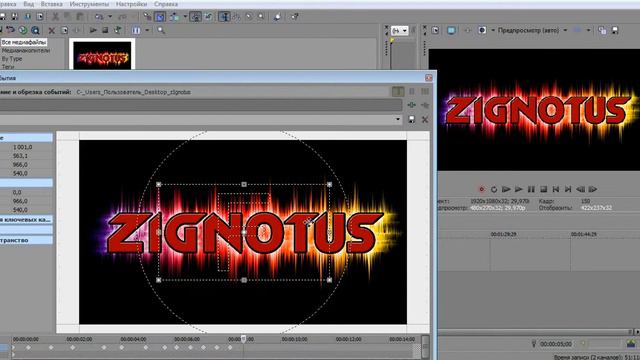This screenshot has height=360, width=640.
Task: Click the Cut scissors icon in main toolbar
Action: pyautogui.click(x=55, y=17)
